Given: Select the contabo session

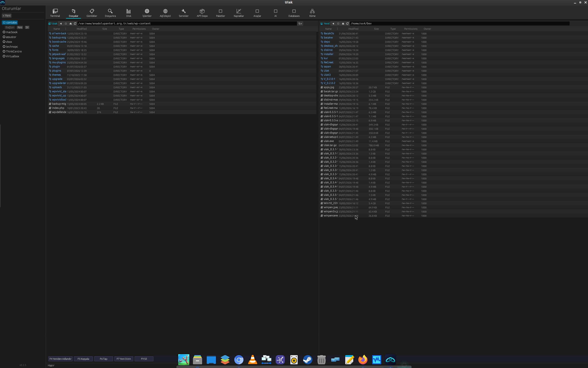Looking at the screenshot, I should 10,22.
